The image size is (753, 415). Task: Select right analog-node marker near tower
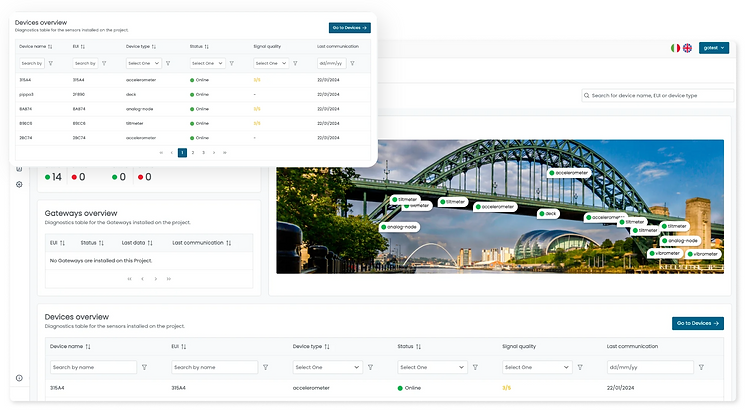[680, 241]
